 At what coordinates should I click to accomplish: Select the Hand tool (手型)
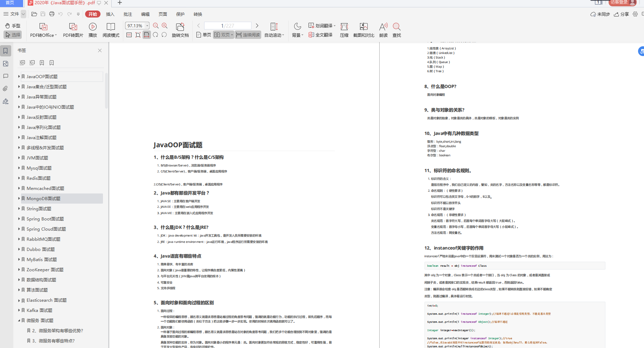click(x=13, y=26)
